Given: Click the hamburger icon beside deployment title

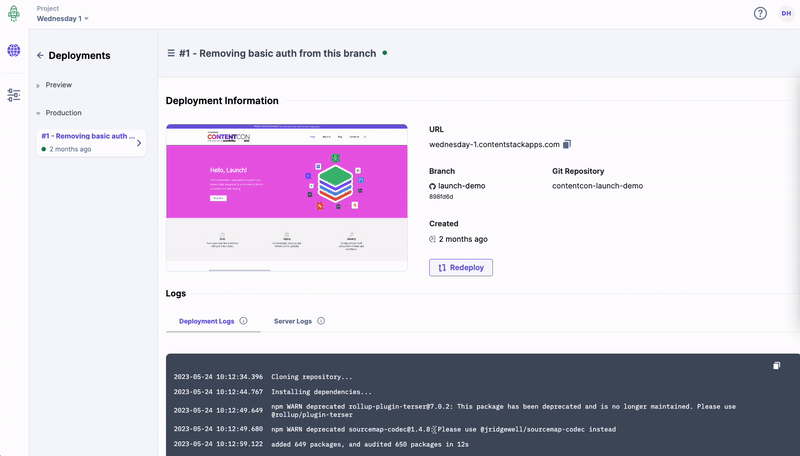Looking at the screenshot, I should [x=171, y=53].
